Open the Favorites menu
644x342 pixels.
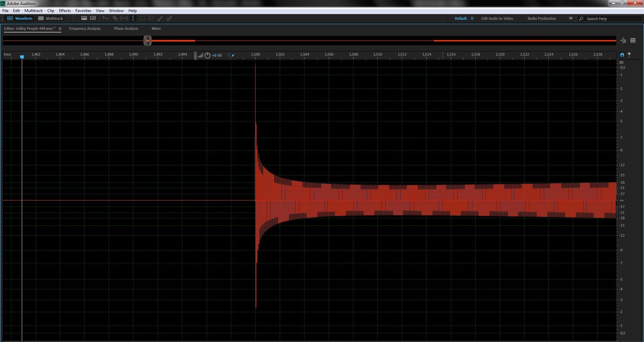pos(83,11)
